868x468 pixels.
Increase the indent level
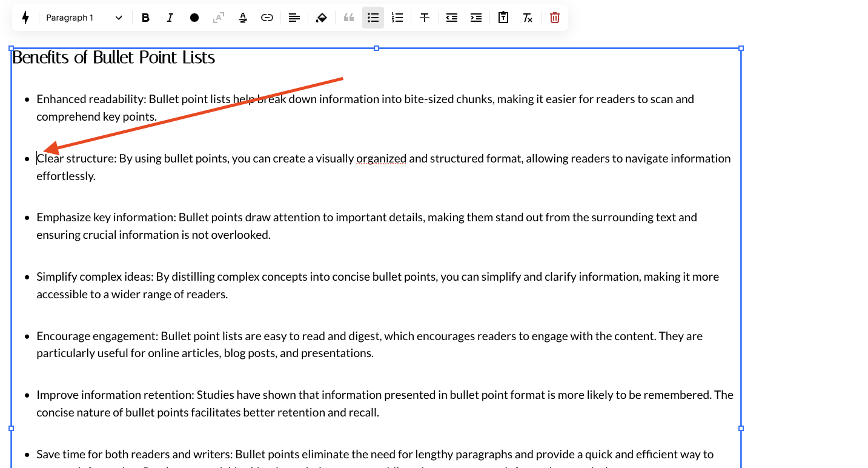pos(476,18)
